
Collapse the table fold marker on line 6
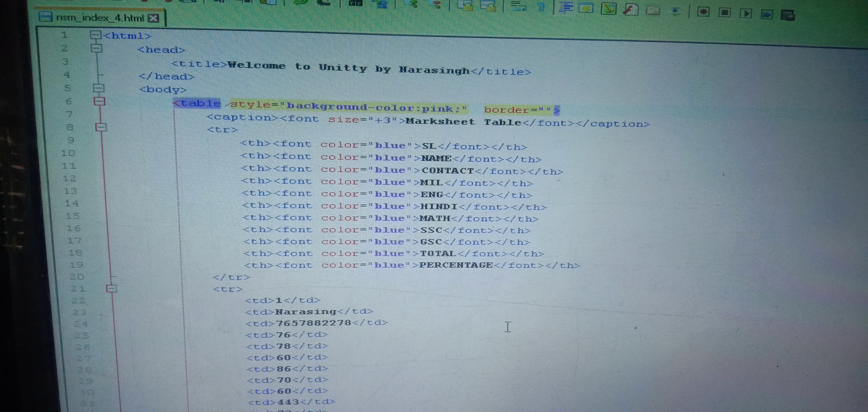coord(99,101)
